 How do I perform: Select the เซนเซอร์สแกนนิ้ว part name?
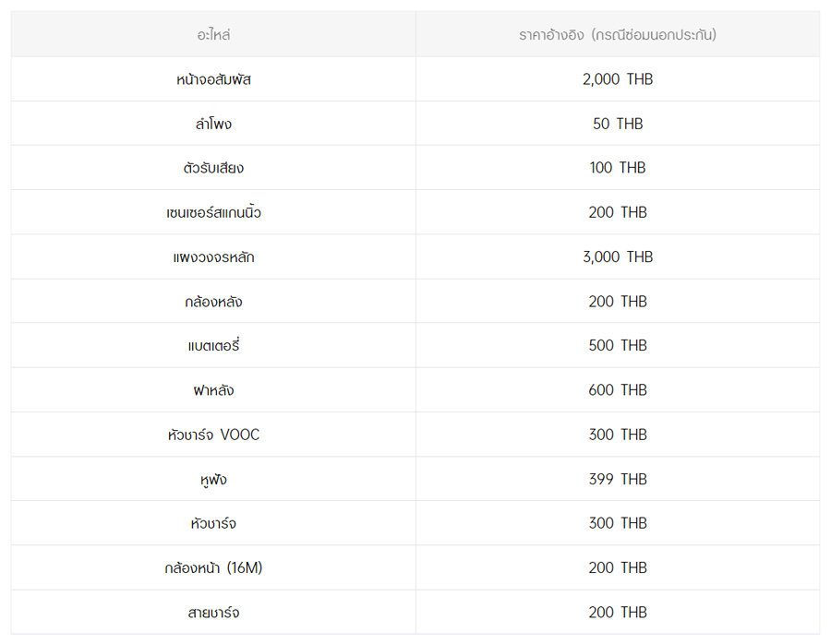(213, 212)
